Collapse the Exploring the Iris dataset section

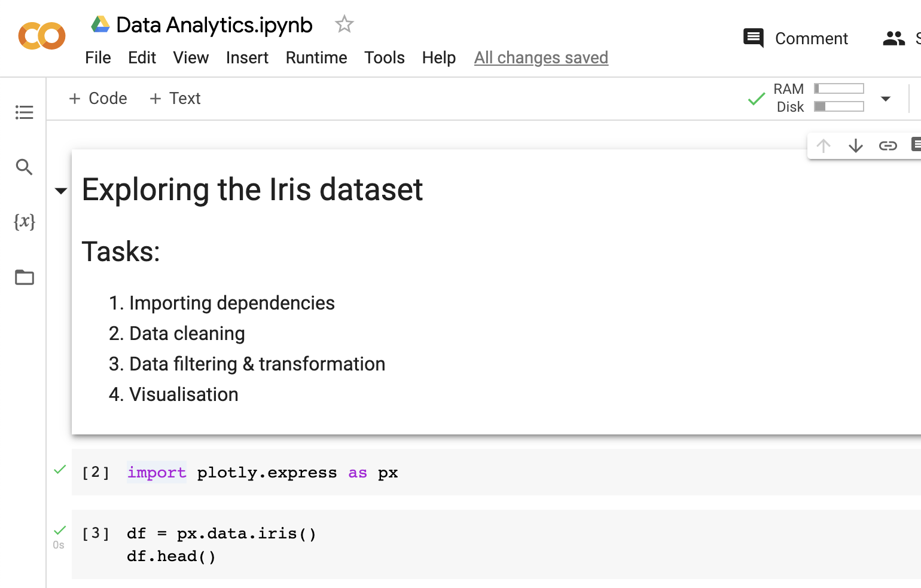pos(60,190)
